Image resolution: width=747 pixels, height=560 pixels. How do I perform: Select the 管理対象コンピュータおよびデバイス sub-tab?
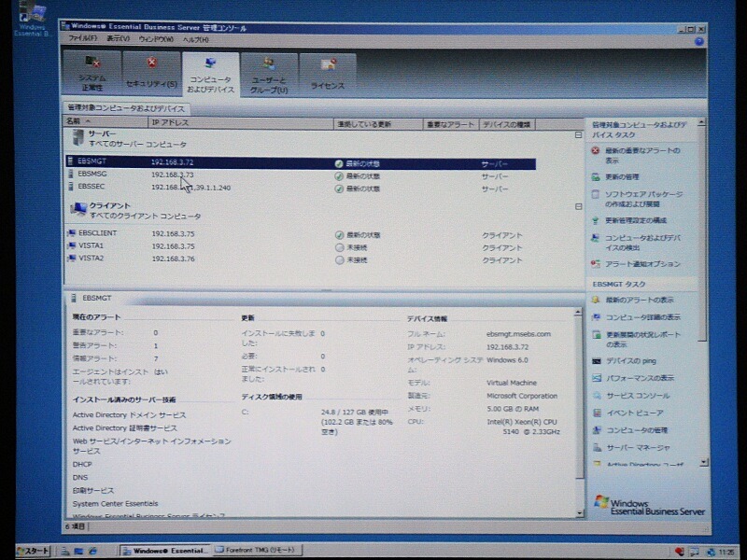126,108
